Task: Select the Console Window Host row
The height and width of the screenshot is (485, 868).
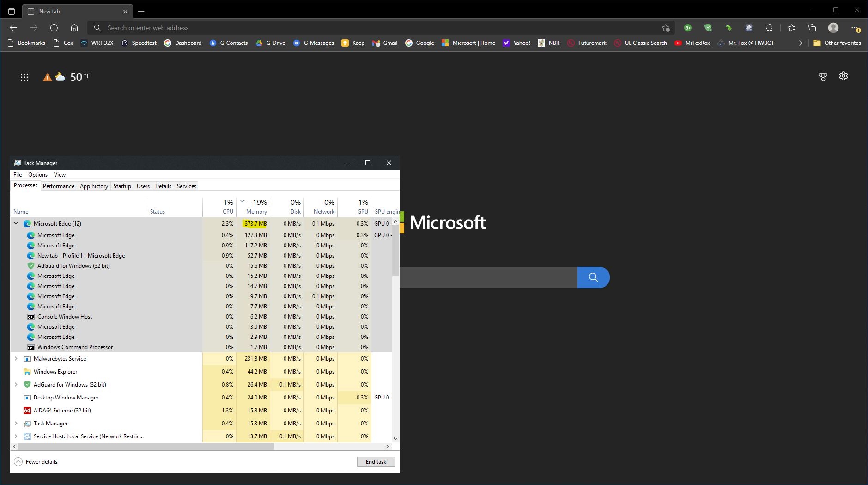Action: [x=201, y=317]
